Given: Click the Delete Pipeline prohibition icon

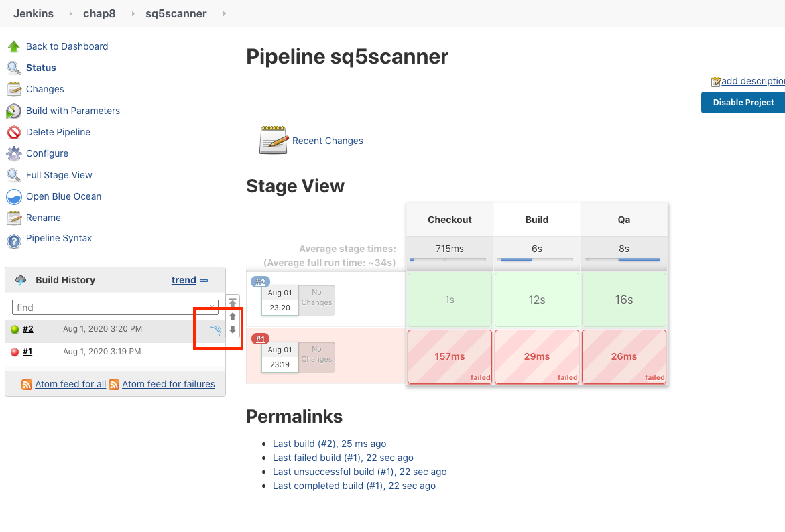Looking at the screenshot, I should [13, 133].
